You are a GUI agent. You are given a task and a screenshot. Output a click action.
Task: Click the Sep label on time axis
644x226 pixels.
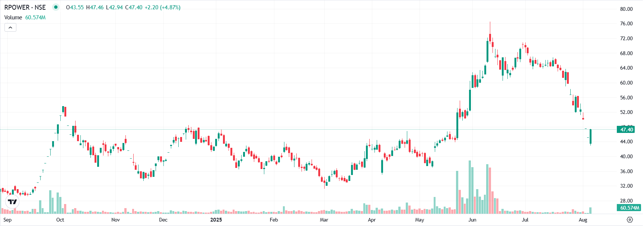(7, 220)
